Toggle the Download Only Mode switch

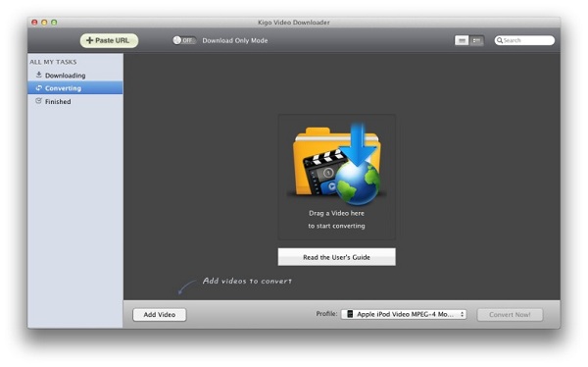coord(184,40)
